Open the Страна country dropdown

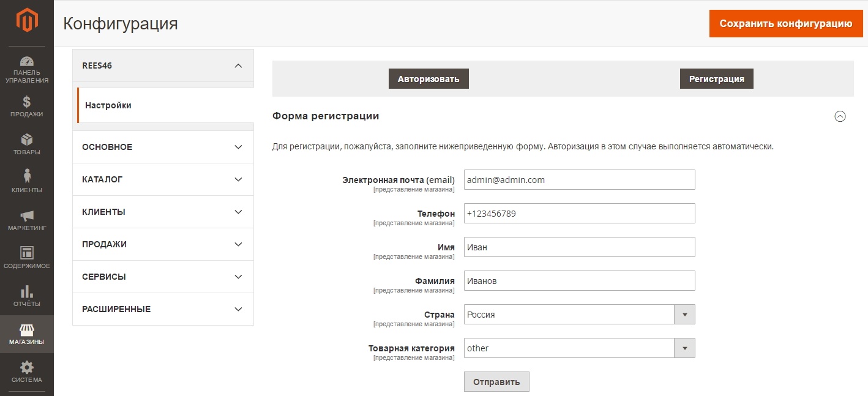(686, 314)
